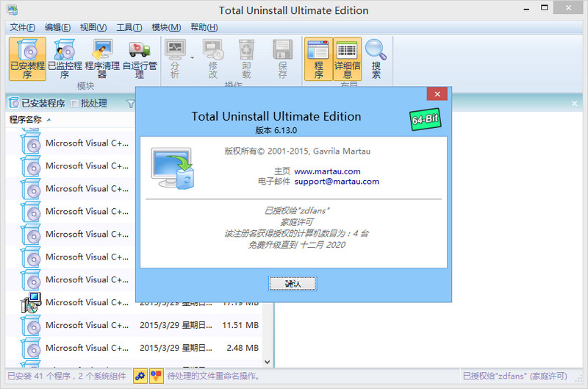Minimize the Total Uninstall window
This screenshot has width=588, height=389.
[526, 8]
